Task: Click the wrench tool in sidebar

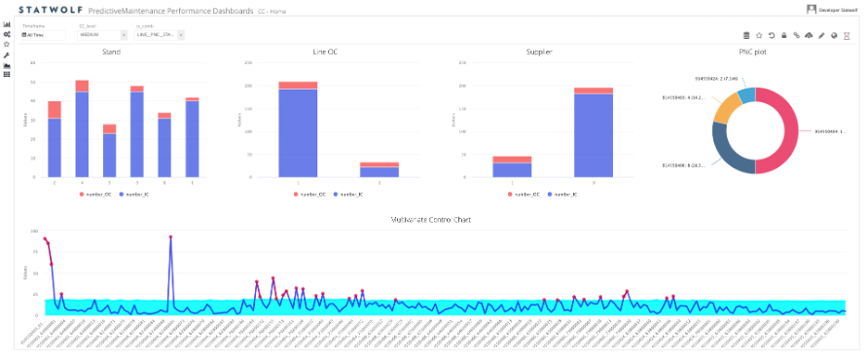Action: (x=7, y=54)
